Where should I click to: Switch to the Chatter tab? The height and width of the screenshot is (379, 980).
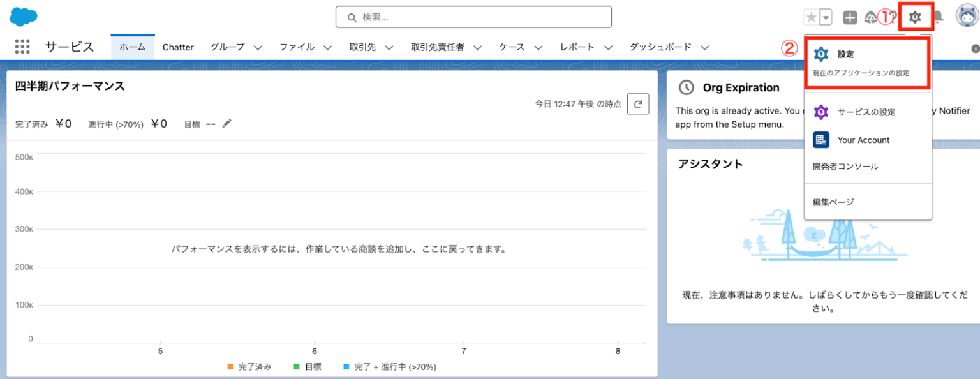178,47
